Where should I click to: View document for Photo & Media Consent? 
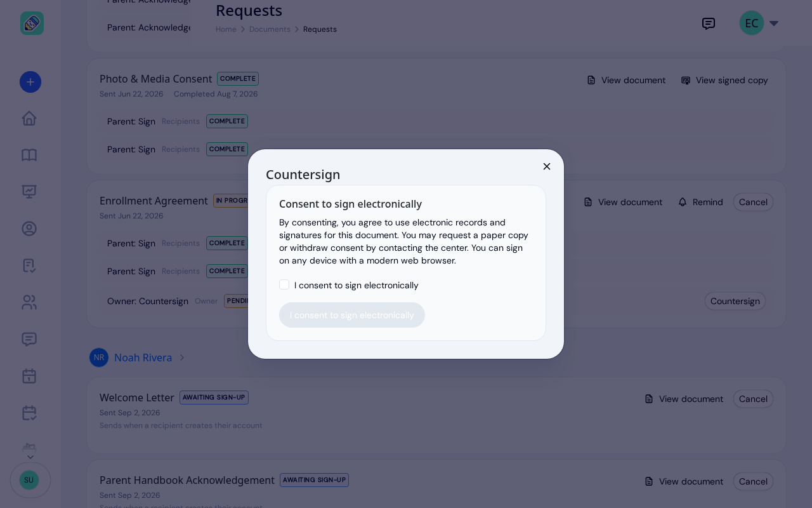tap(626, 80)
